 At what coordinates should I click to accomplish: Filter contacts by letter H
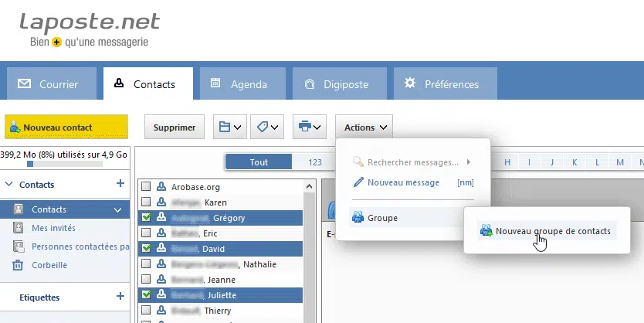(x=507, y=162)
